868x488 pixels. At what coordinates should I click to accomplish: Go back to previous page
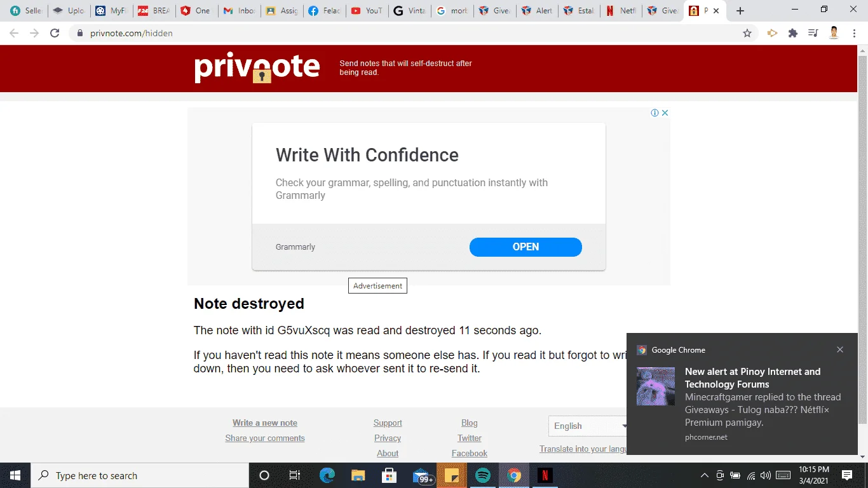click(14, 33)
